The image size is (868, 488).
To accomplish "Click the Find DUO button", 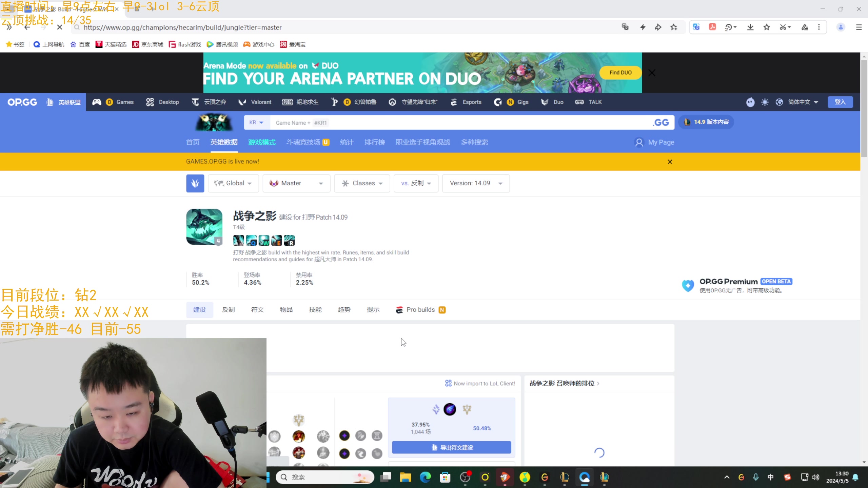I will (620, 73).
